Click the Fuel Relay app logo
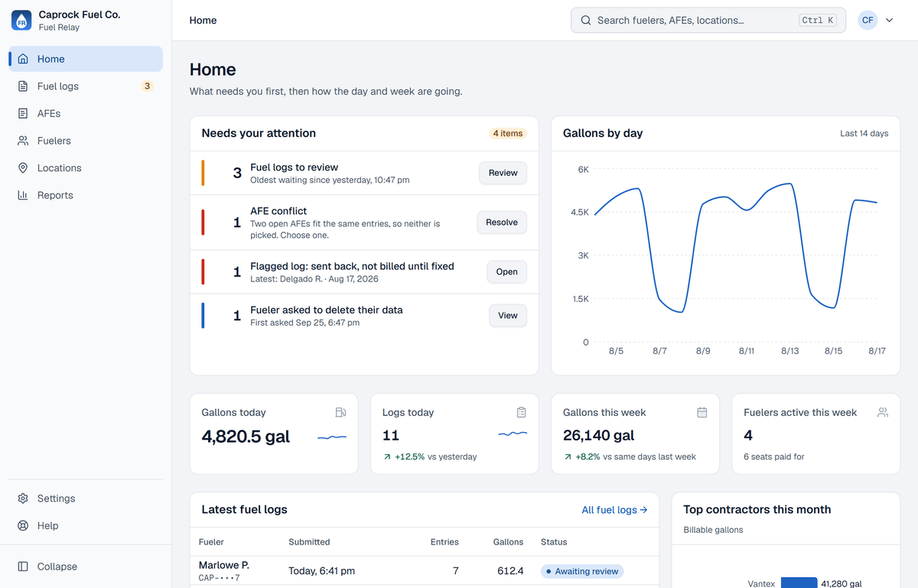 21,21
